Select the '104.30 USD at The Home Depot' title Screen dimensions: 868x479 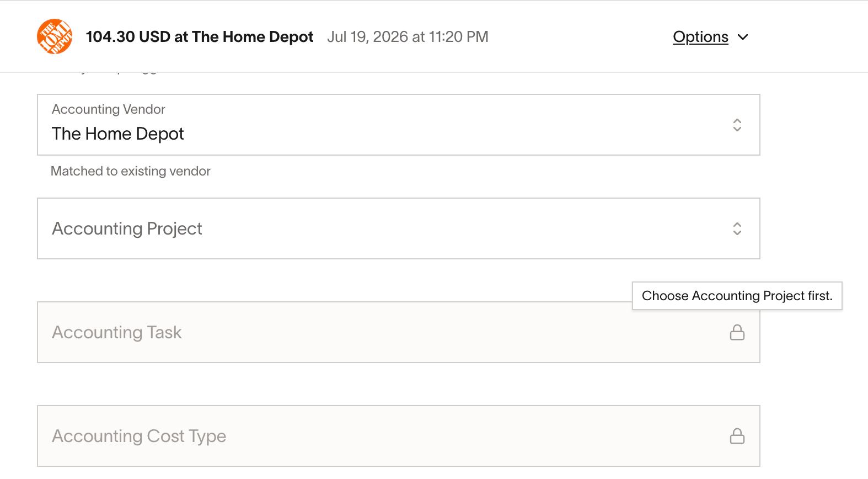pyautogui.click(x=200, y=37)
